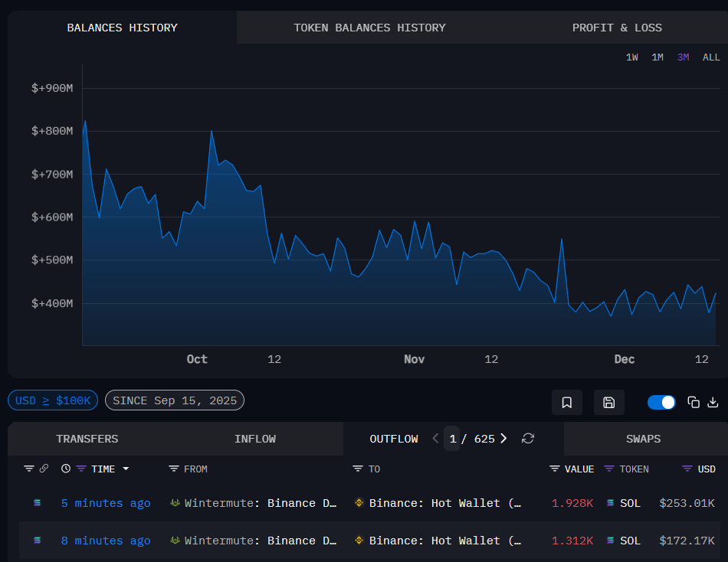Viewport: 728px width, 562px height.
Task: Open the TIME column sort dropdown
Action: 125,469
